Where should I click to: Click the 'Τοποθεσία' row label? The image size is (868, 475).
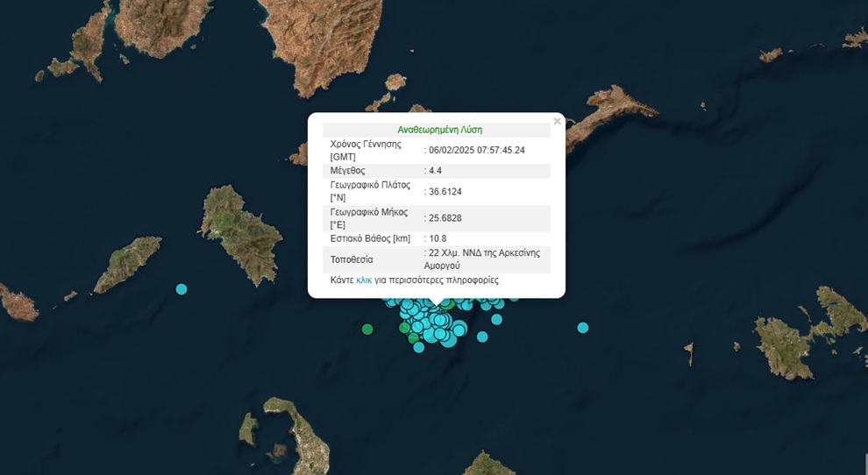(x=352, y=259)
